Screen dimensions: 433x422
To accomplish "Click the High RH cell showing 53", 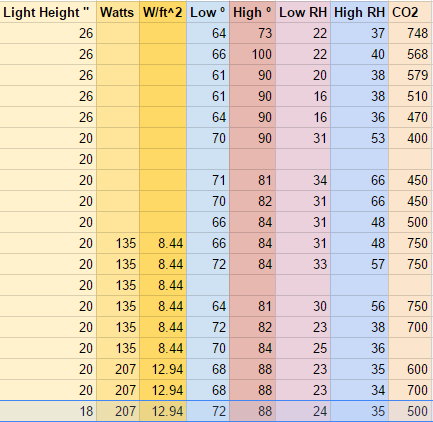I will (x=359, y=138).
